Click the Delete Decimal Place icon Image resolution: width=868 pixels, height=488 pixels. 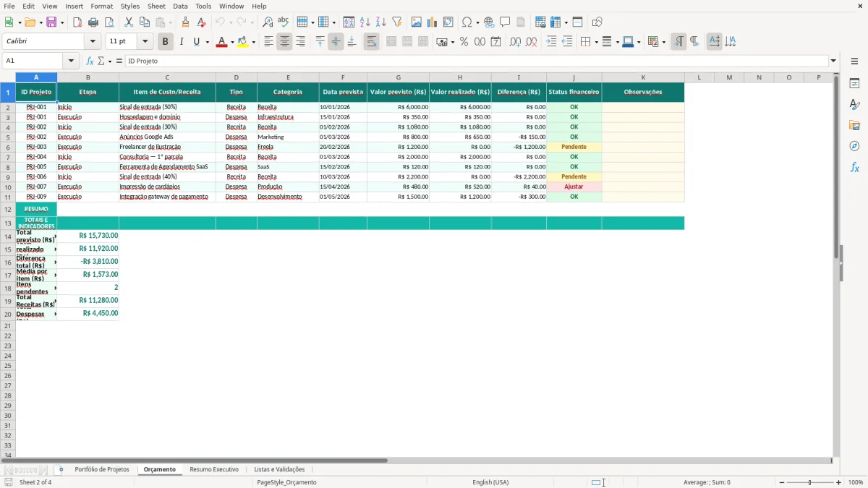point(531,42)
